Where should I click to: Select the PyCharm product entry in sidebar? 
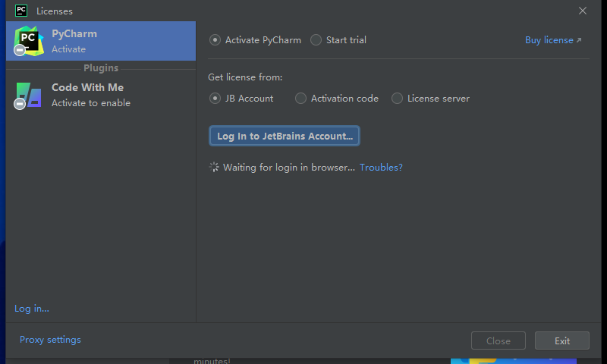[101, 41]
